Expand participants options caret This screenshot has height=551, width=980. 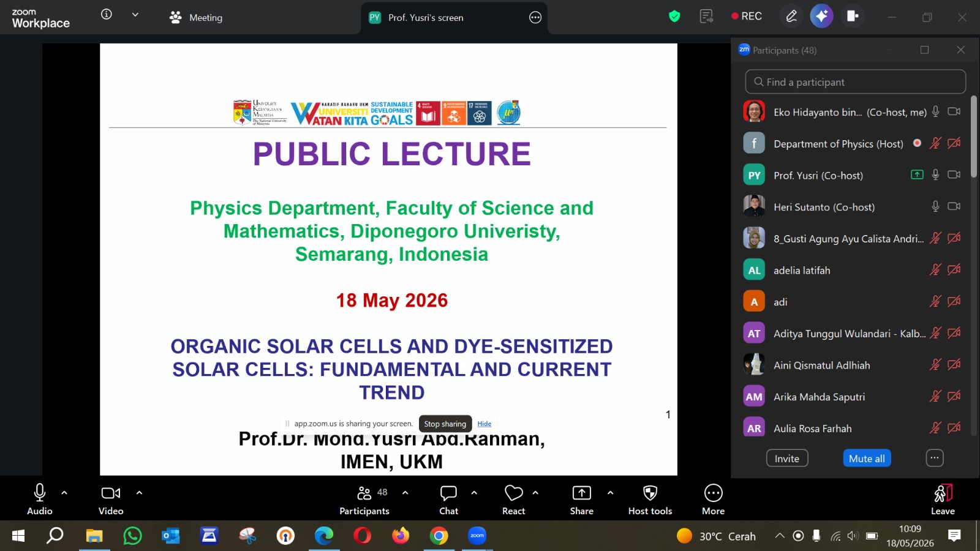coord(405,492)
